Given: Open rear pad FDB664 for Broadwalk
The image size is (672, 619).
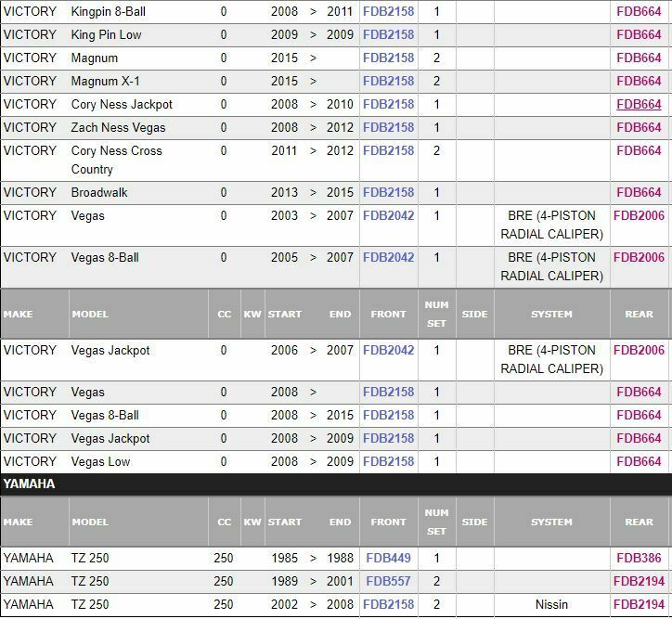Looking at the screenshot, I should (x=639, y=192).
